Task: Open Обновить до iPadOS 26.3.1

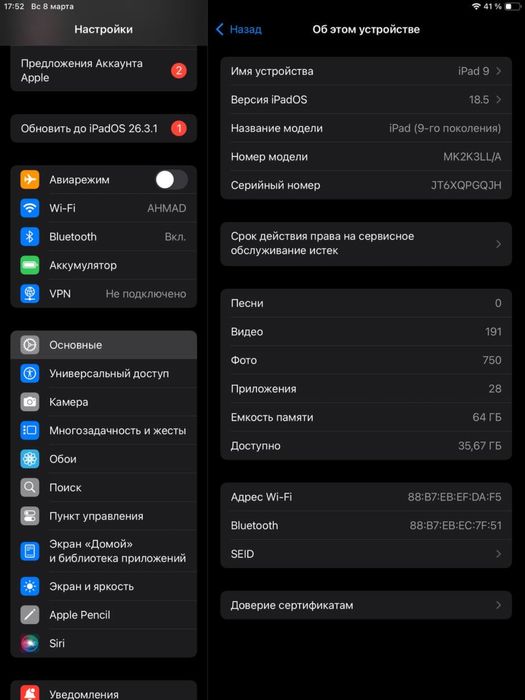Action: 104,129
